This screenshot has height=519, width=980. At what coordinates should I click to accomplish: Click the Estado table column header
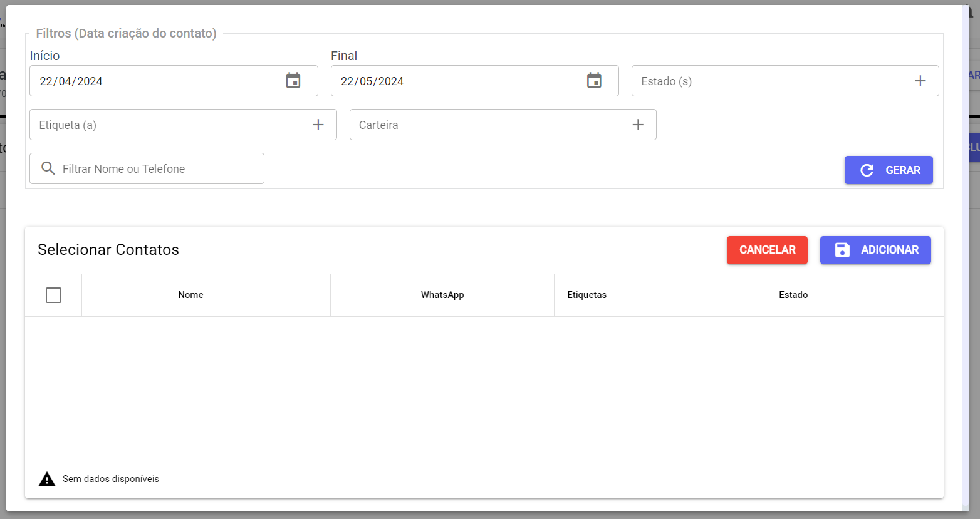pyautogui.click(x=793, y=295)
